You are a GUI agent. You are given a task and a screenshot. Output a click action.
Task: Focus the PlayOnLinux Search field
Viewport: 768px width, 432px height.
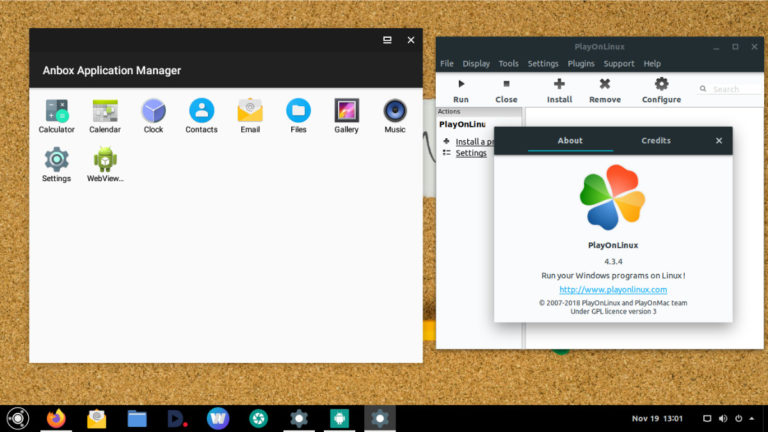[x=730, y=89]
